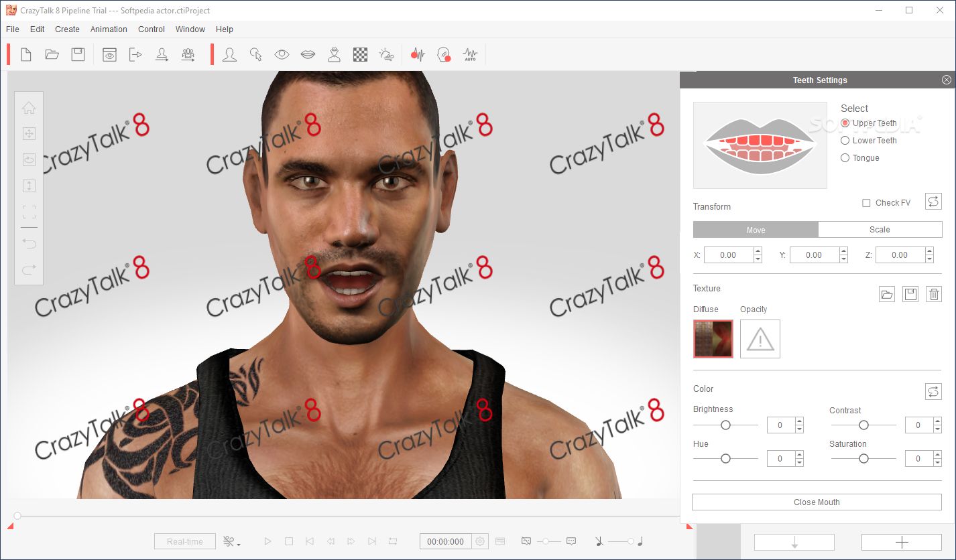Open the Window menu

(190, 29)
